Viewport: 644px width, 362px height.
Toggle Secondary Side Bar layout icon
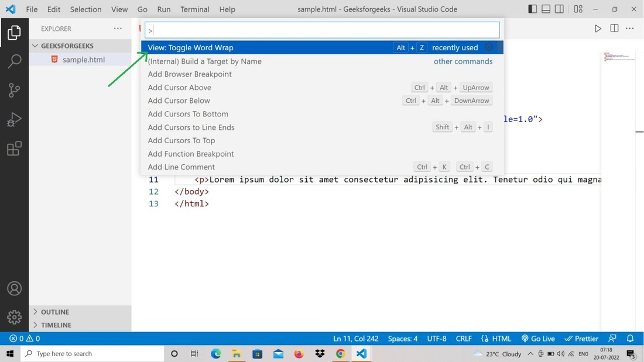(x=559, y=9)
